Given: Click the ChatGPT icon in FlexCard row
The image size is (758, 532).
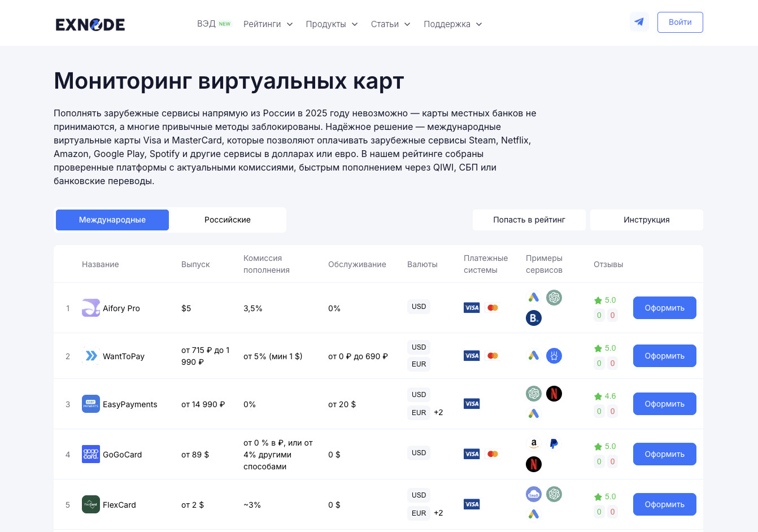Looking at the screenshot, I should 554,494.
